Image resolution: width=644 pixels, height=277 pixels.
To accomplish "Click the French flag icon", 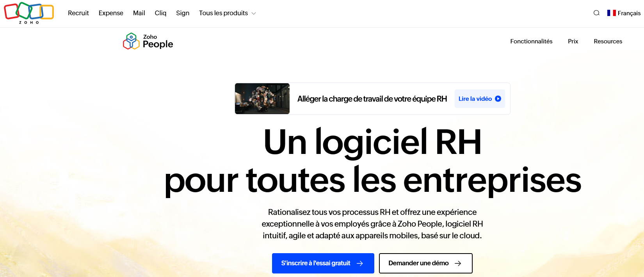I will tap(611, 13).
